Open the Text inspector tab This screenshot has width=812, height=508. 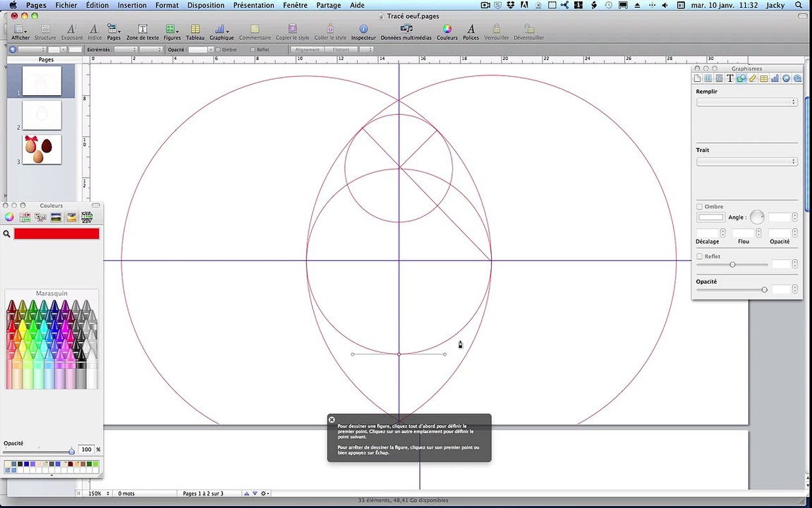pyautogui.click(x=730, y=78)
